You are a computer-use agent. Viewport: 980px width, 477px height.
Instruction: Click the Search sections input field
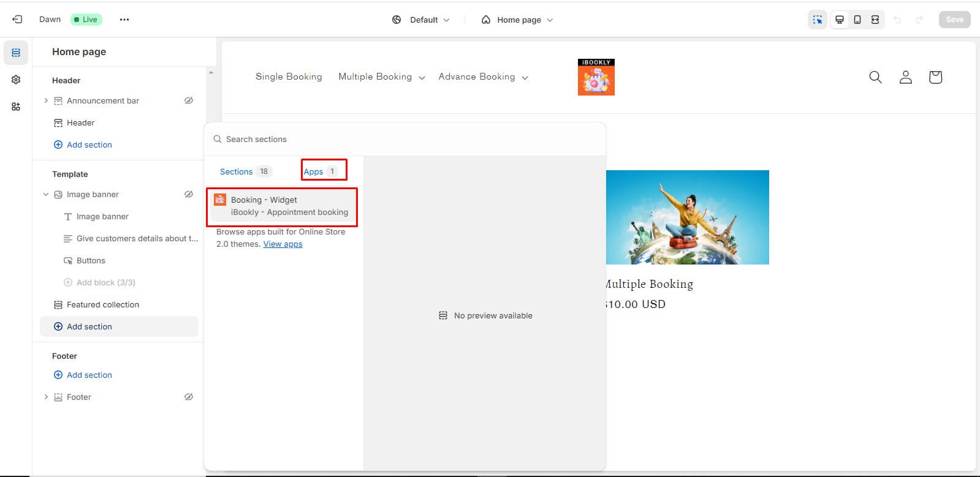[x=405, y=139]
